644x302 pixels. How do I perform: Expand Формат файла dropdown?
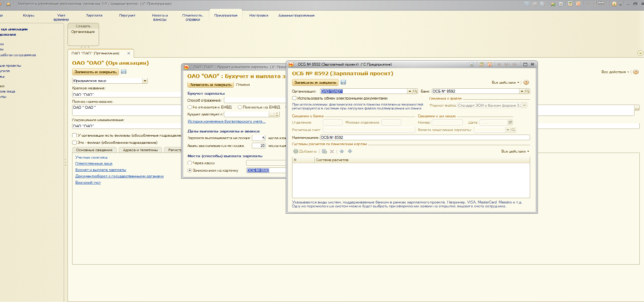click(524, 105)
